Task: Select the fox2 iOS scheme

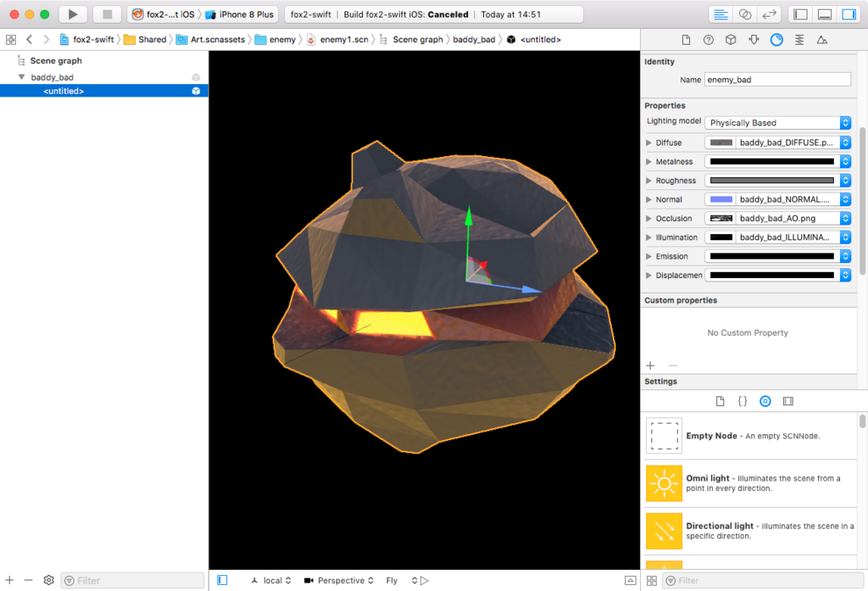Action: click(x=164, y=14)
